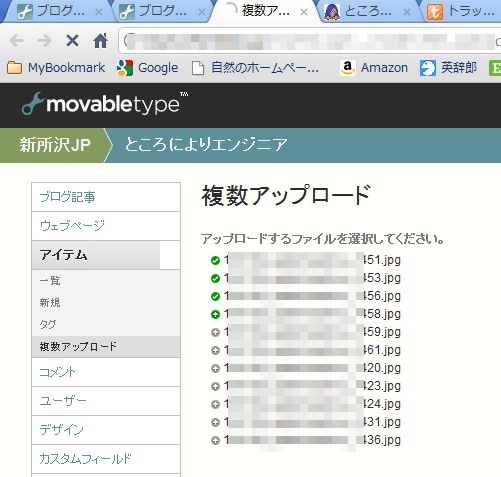Open the 英辞郎 bookmark
The image size is (501, 477).
tap(448, 68)
